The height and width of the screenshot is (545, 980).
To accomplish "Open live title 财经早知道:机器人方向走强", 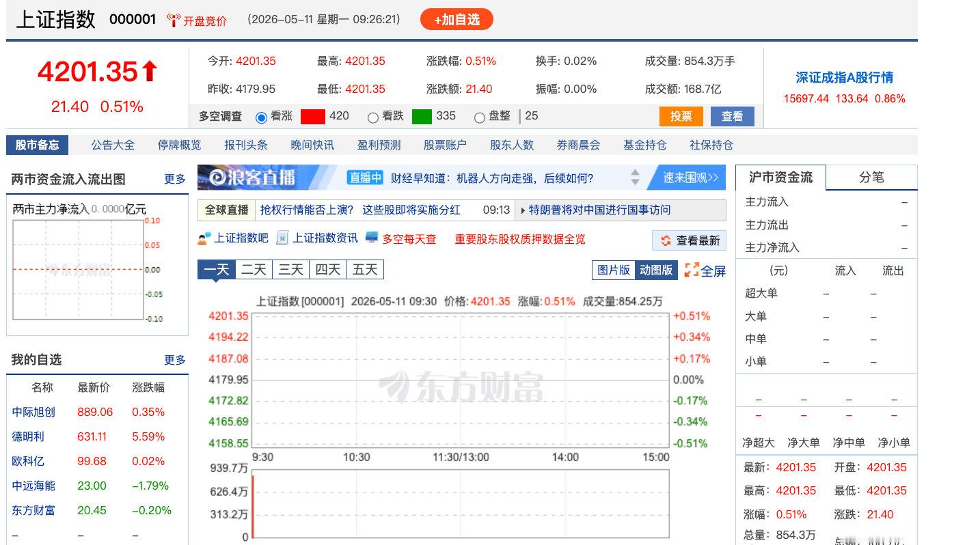I will (x=492, y=178).
